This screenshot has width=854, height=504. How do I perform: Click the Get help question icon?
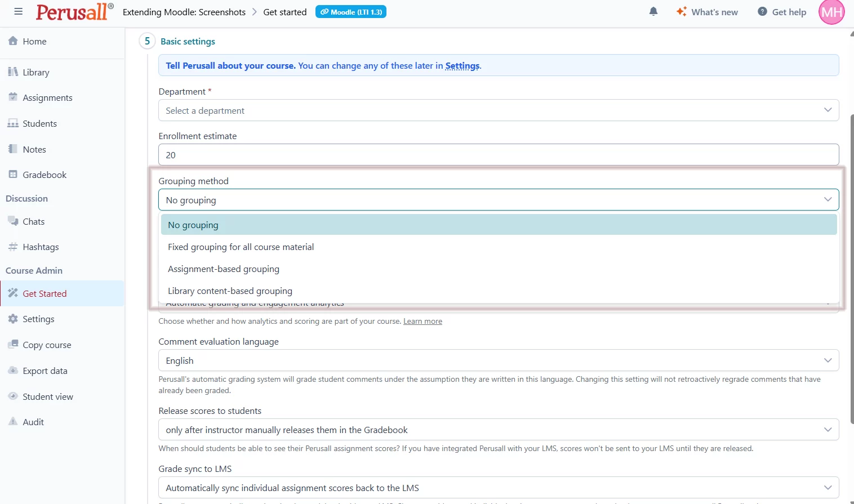762,12
